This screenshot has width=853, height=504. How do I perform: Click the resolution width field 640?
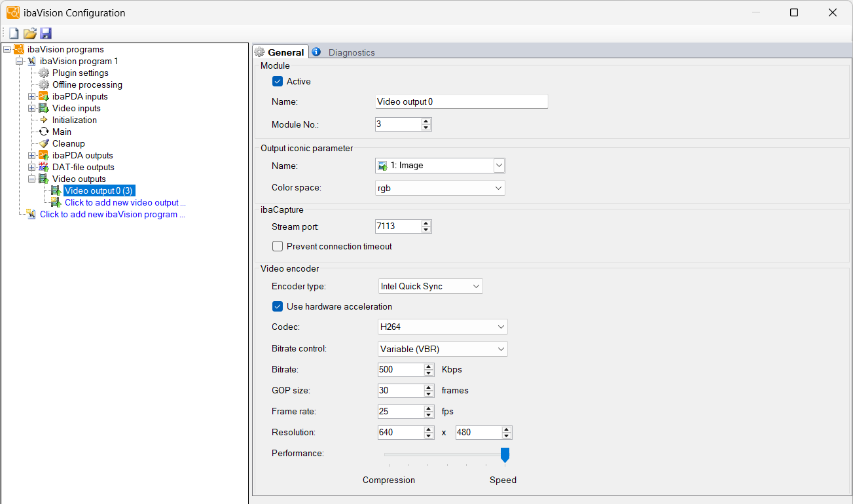coord(401,433)
